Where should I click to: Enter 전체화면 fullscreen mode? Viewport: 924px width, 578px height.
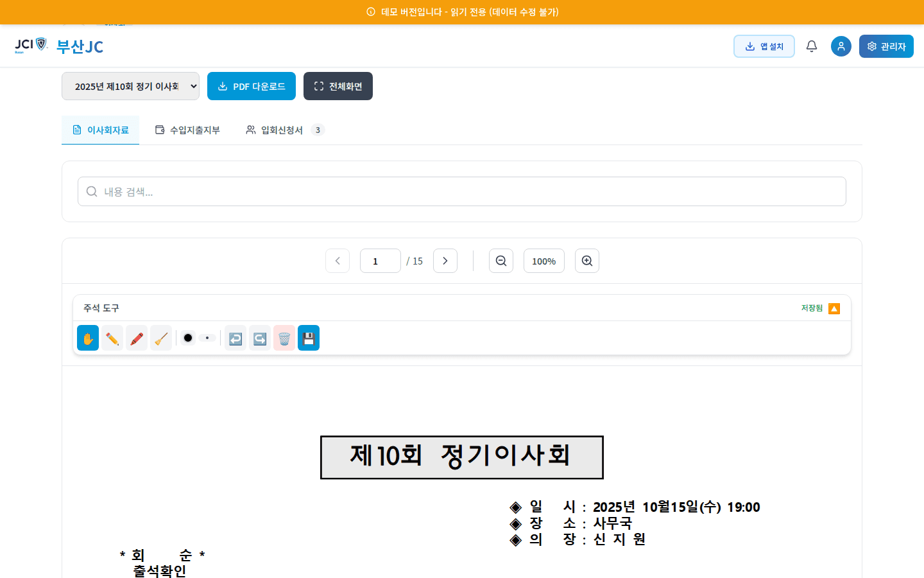click(x=338, y=85)
